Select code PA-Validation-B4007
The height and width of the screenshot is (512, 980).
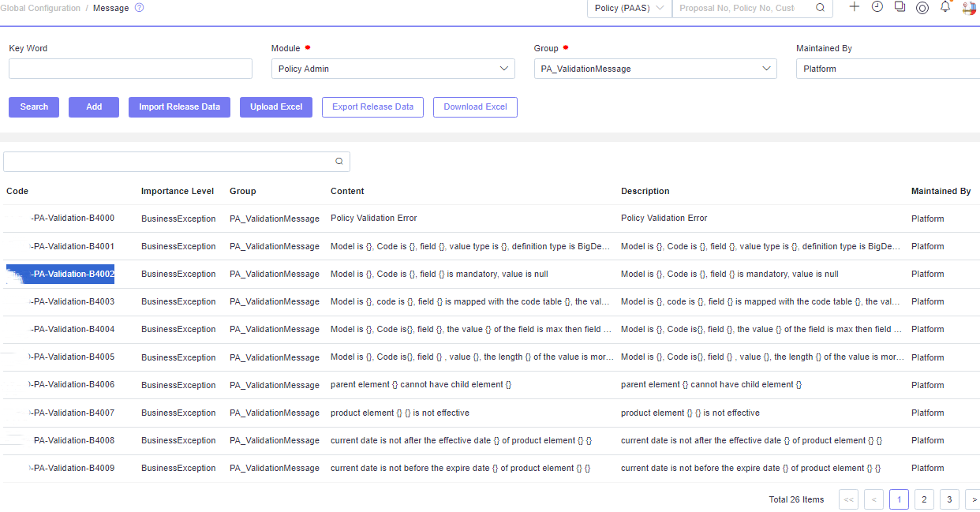pos(73,413)
